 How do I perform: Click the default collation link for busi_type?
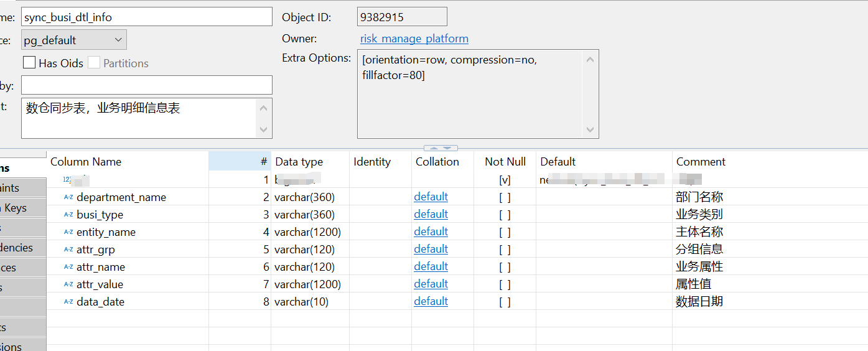coord(431,214)
